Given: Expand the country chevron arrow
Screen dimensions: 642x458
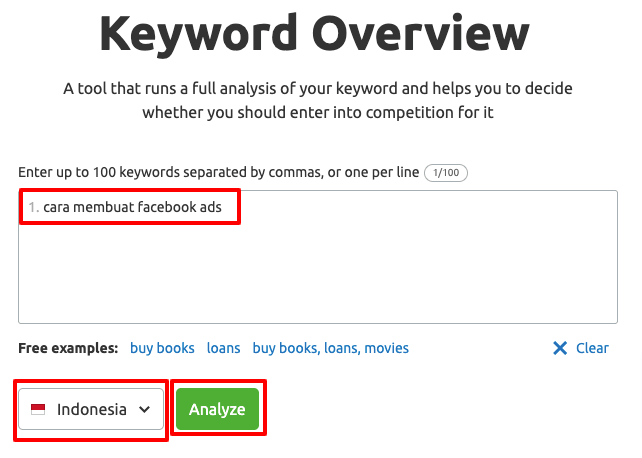Looking at the screenshot, I should pyautogui.click(x=145, y=409).
